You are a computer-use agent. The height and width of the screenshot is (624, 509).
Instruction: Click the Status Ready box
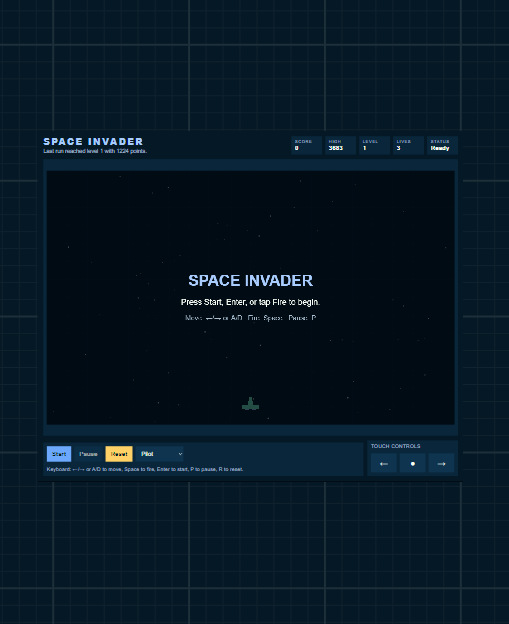coord(443,145)
